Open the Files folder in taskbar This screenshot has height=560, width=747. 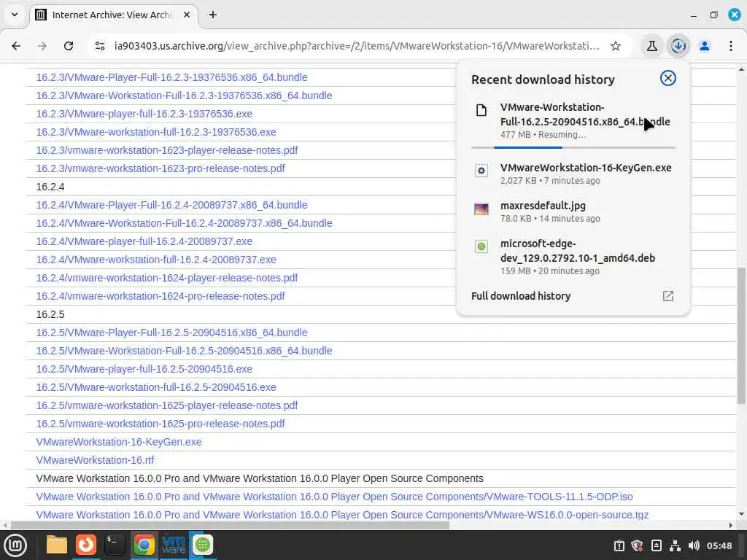(x=57, y=545)
